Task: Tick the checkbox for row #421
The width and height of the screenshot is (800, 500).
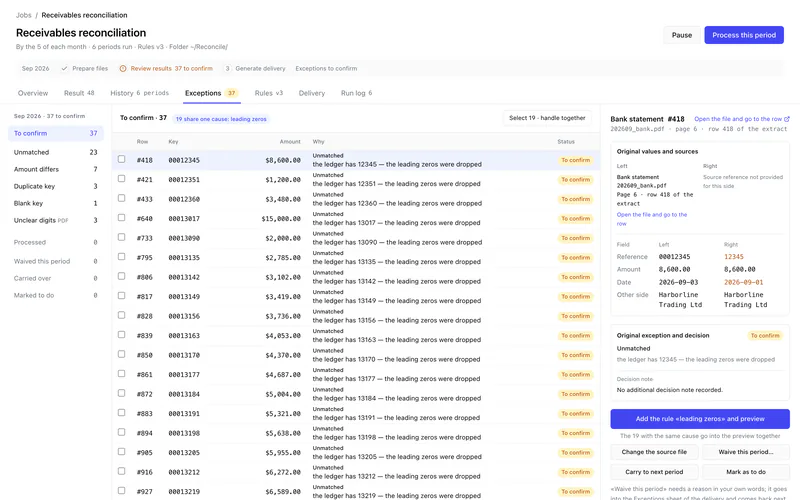Action: [x=121, y=179]
